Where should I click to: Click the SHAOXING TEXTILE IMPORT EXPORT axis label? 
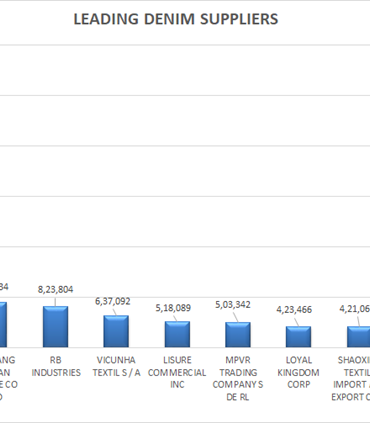tap(351, 379)
